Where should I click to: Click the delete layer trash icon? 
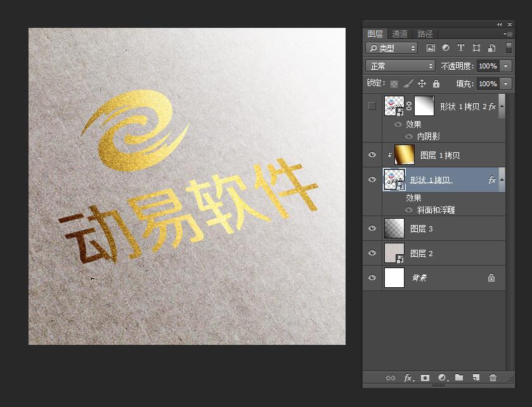pyautogui.click(x=493, y=378)
